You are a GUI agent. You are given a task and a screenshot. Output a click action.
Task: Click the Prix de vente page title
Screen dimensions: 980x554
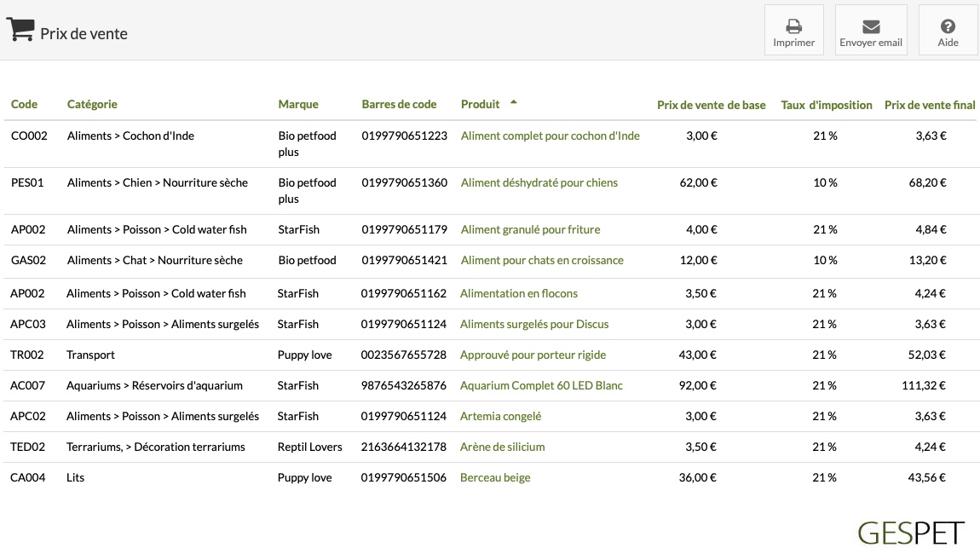[x=84, y=34]
